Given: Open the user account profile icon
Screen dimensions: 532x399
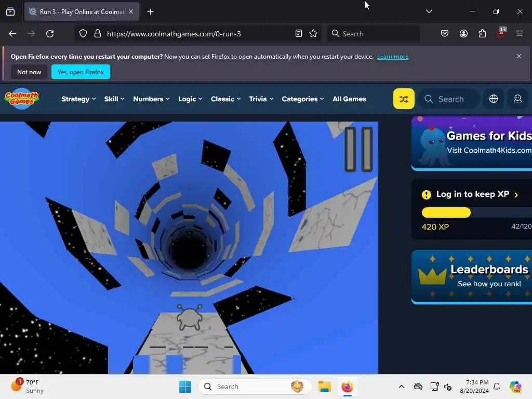Looking at the screenshot, I should (517, 99).
